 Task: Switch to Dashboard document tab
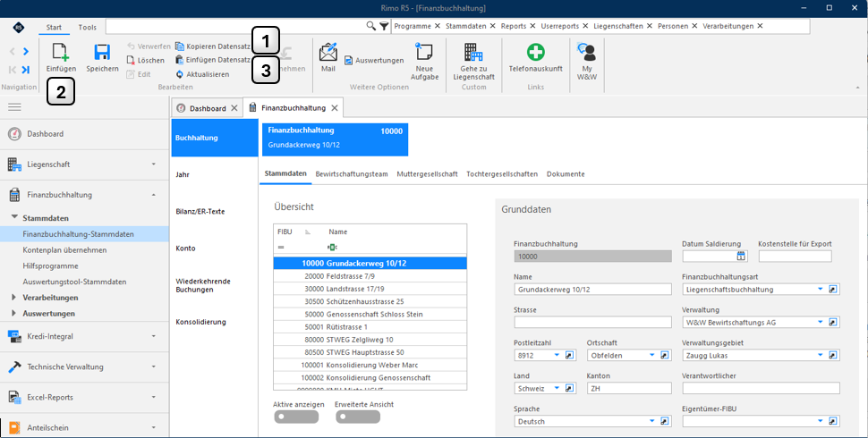(x=208, y=108)
